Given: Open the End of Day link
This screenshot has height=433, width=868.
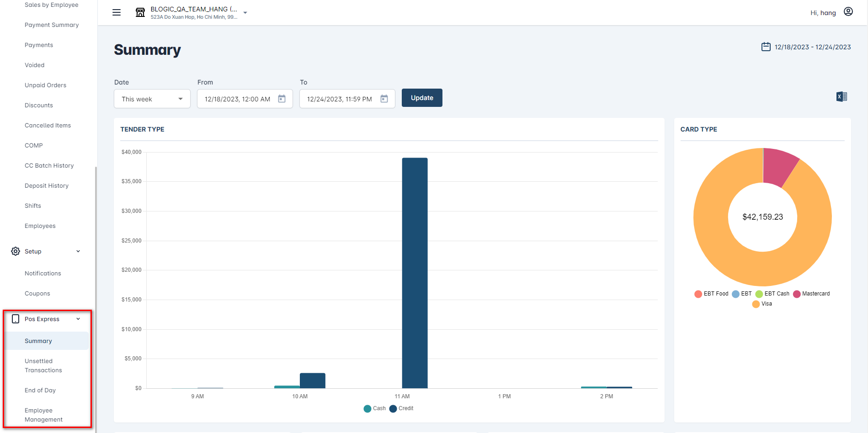Looking at the screenshot, I should click(x=40, y=390).
